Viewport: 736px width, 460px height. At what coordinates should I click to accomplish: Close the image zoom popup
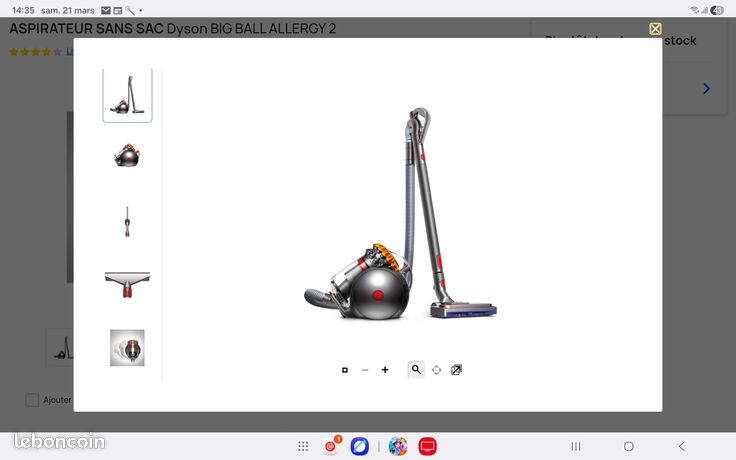(x=655, y=29)
